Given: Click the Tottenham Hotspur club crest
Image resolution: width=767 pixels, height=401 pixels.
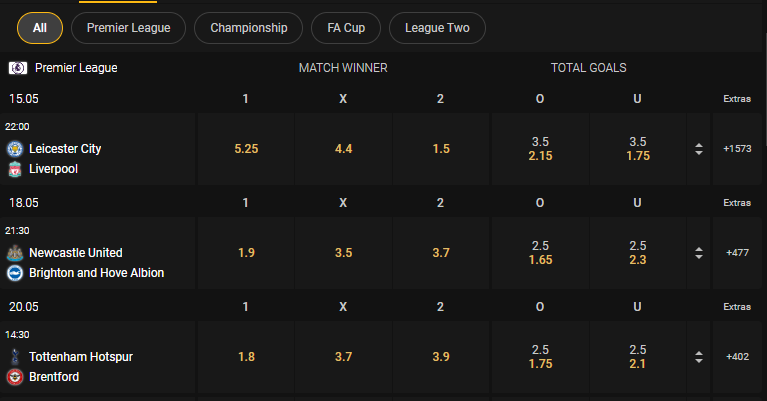Looking at the screenshot, I should (x=15, y=356).
